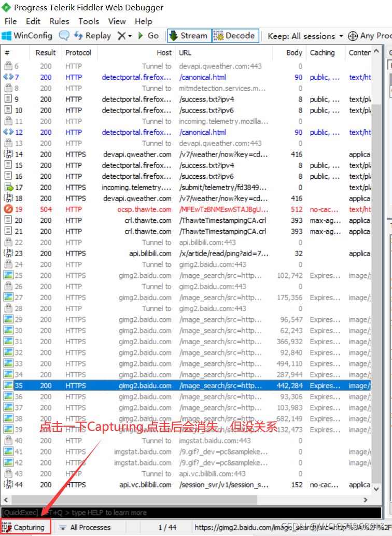The image size is (392, 536).
Task: Replay the selected session
Action: [93, 36]
